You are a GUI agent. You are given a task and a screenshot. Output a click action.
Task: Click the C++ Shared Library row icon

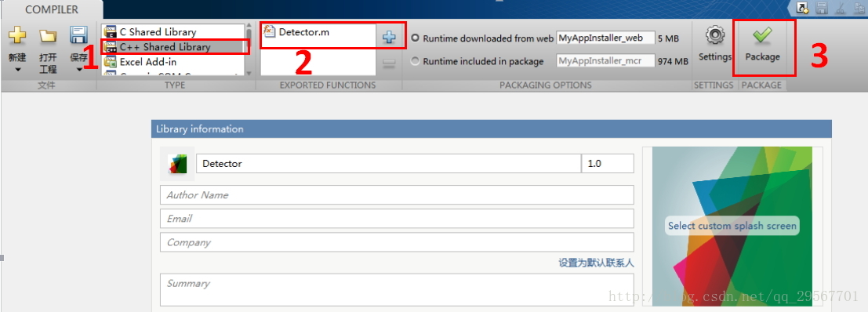(x=110, y=47)
